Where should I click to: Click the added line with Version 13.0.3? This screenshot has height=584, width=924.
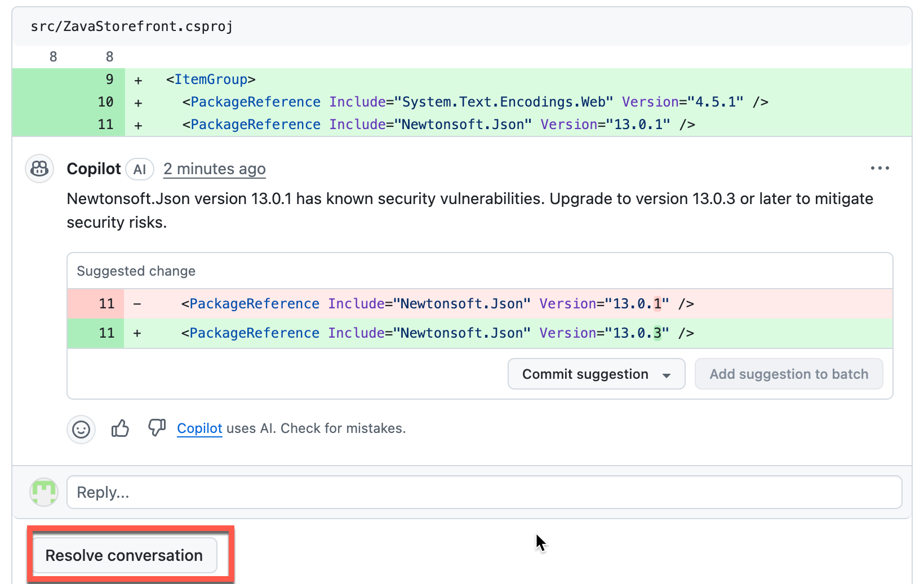pyautogui.click(x=437, y=333)
